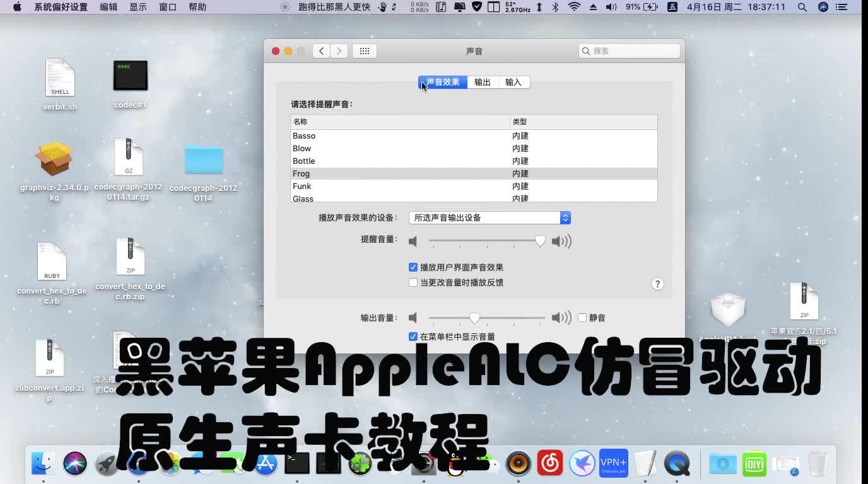
Task: Open the VPN+ app in the Dock
Action: (614, 463)
